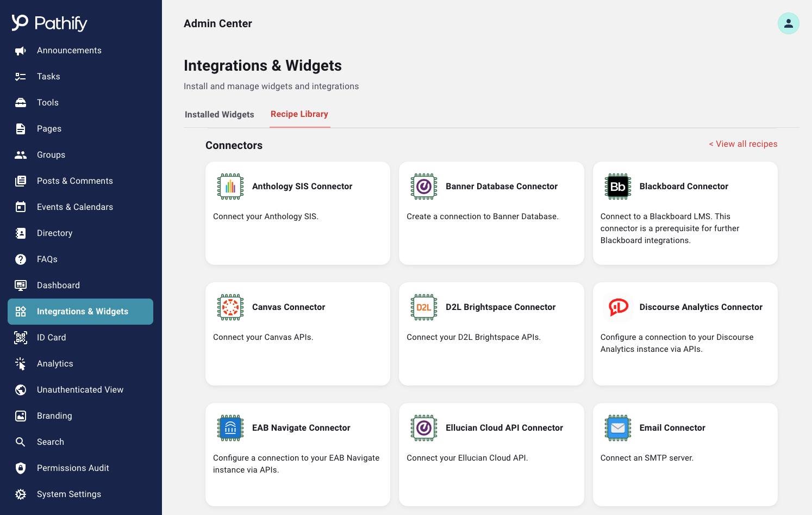Screen dimensions: 812x515
Task: Click the Announcements megaphone icon
Action: pos(21,51)
